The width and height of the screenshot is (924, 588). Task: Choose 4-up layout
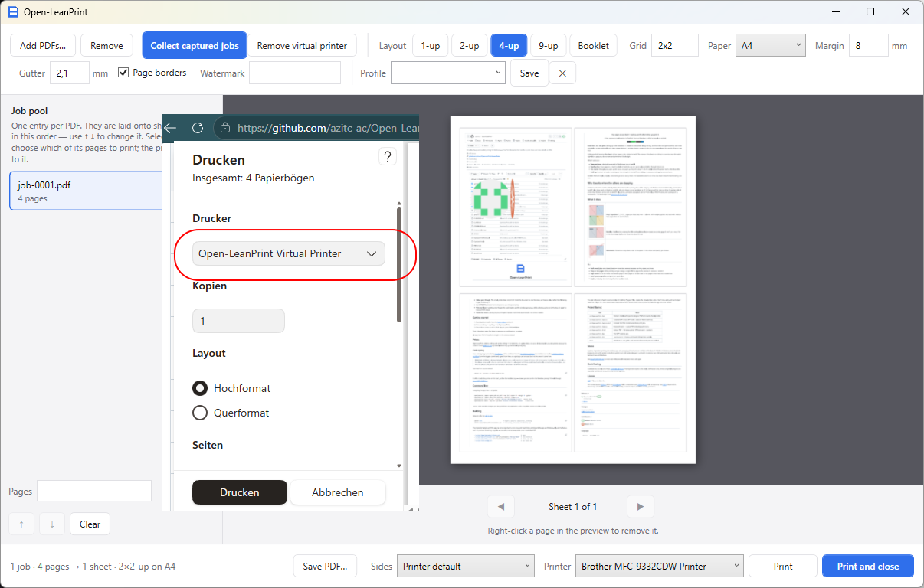click(509, 46)
